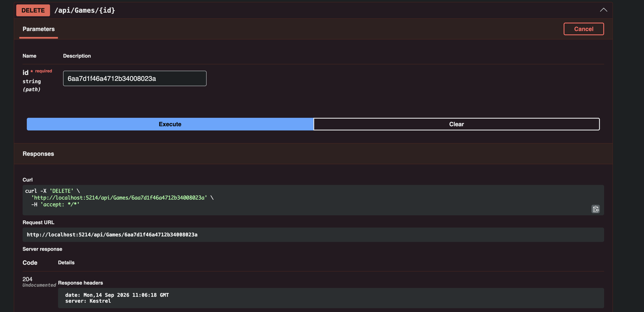Click the Description column header
The image size is (644, 312).
click(77, 56)
